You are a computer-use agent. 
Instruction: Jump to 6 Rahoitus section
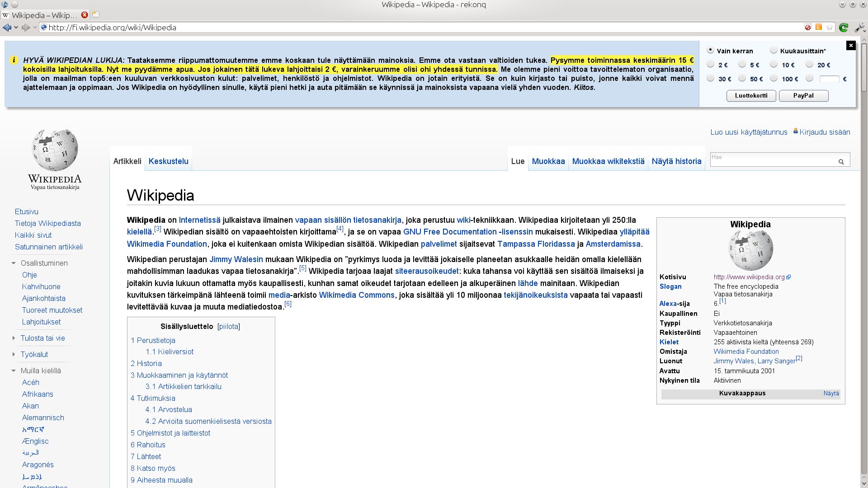click(148, 445)
